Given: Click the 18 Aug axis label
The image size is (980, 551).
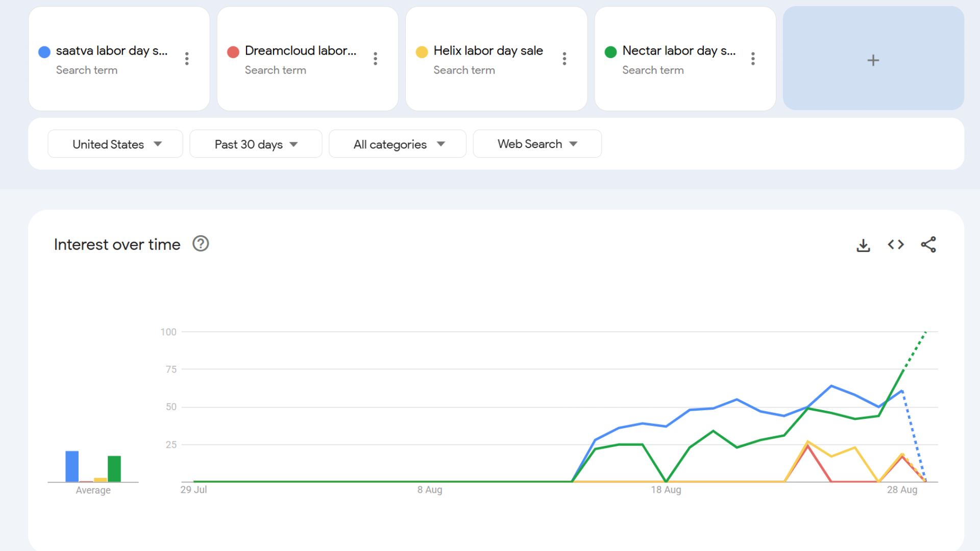Looking at the screenshot, I should click(x=666, y=490).
